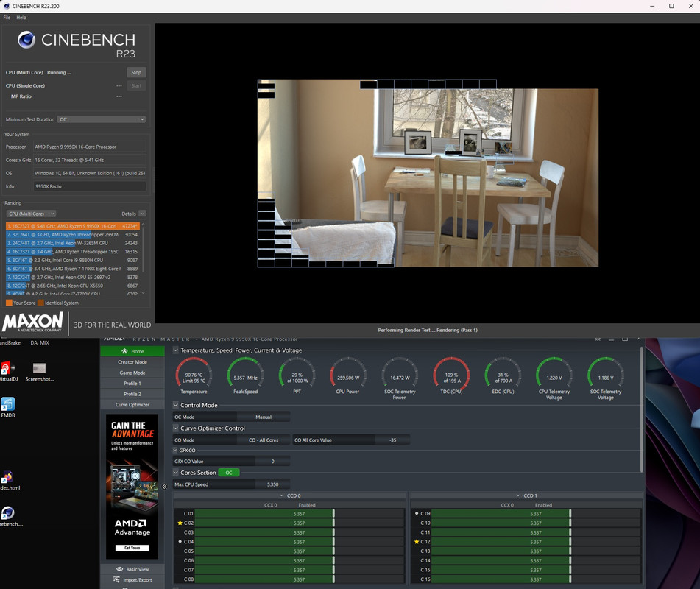Select ranking entry AMD Ryzen 9 9950X 47234
This screenshot has width=700, height=589.
coord(73,226)
